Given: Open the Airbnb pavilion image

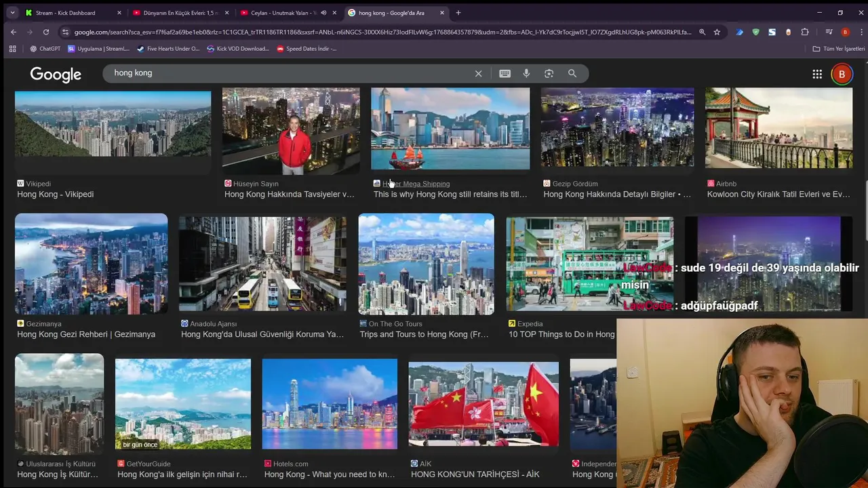Looking at the screenshot, I should 778,128.
